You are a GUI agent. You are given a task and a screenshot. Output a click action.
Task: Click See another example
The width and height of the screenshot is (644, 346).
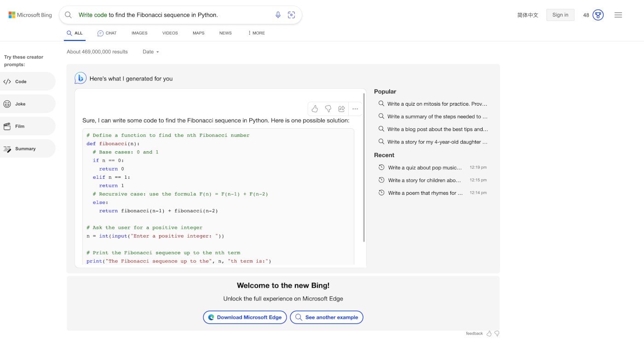click(326, 317)
